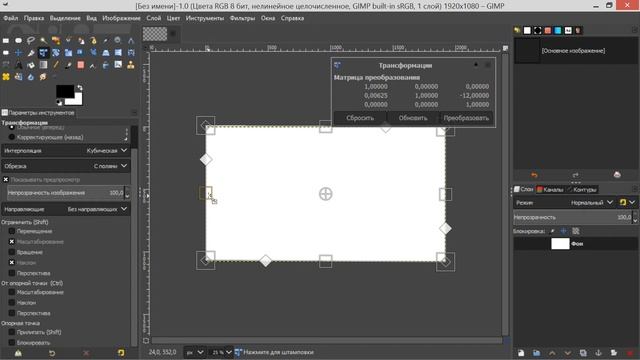This screenshot has height=360, width=640.
Task: Enable 'Перспектива' under От опорной точки (Ctrl)
Action: (x=12, y=313)
